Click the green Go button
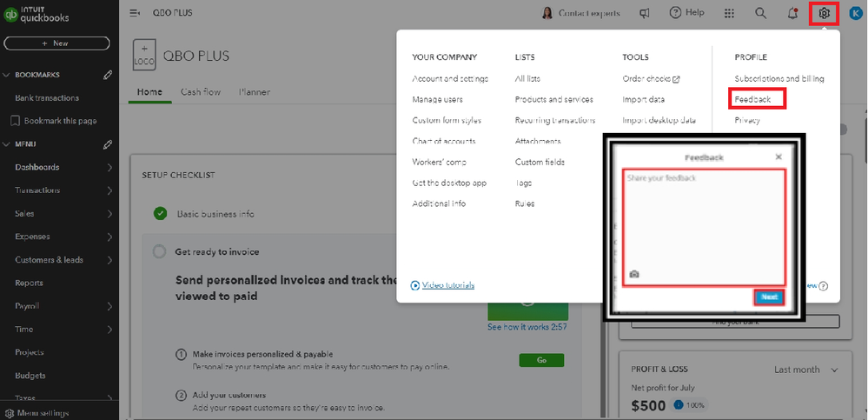Screen dimensions: 868x420 (541, 360)
